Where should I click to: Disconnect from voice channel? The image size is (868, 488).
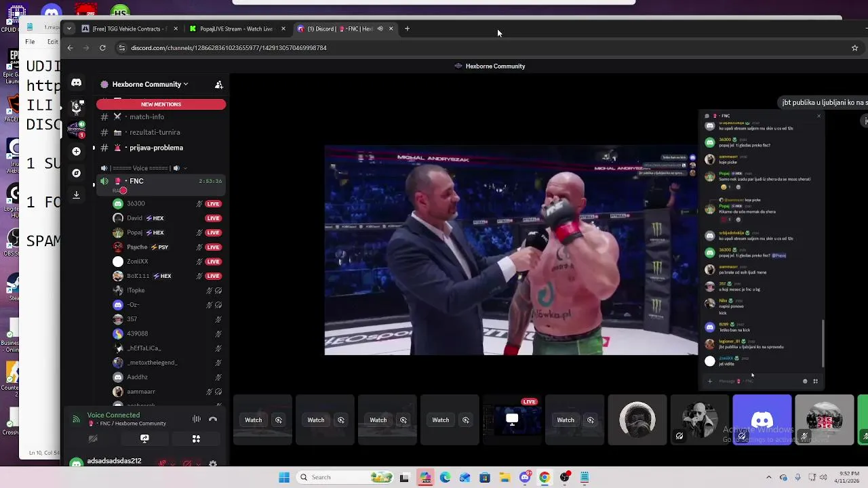click(x=213, y=420)
